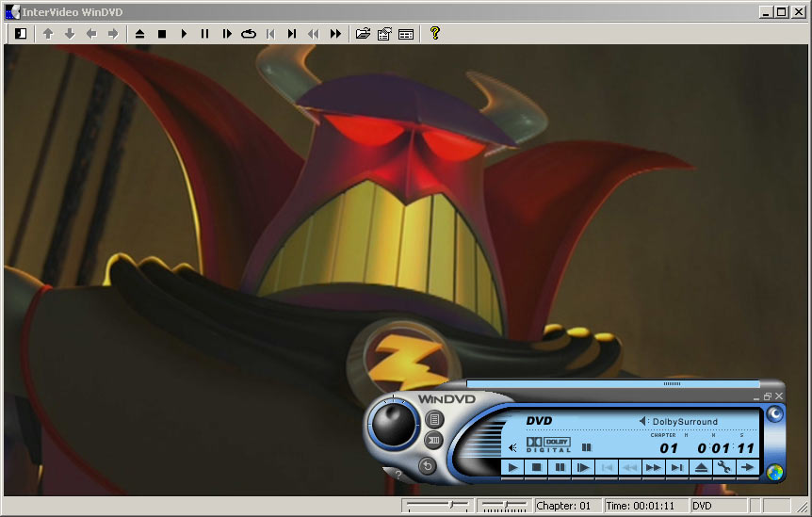812x517 pixels.
Task: Click the navigate down arrow in the toolbar
Action: click(70, 34)
